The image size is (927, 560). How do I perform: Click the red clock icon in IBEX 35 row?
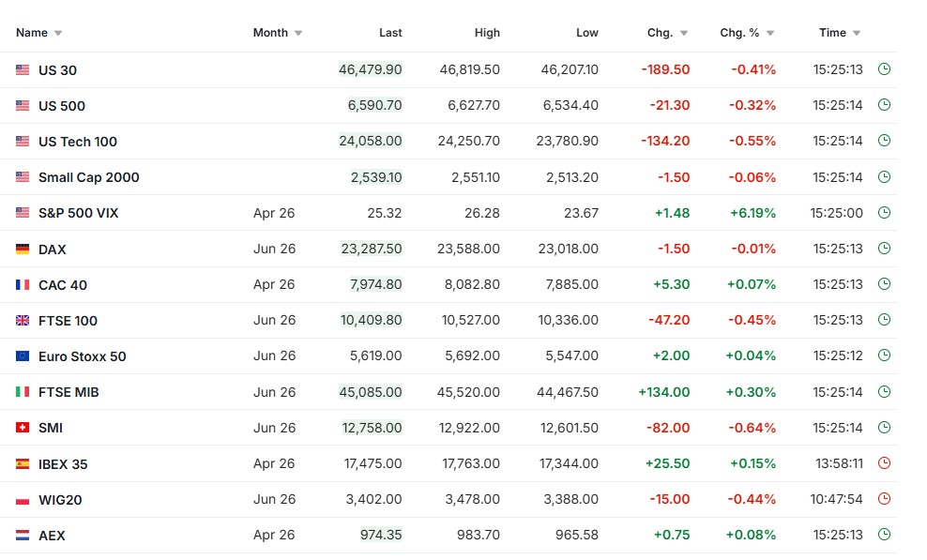click(883, 463)
